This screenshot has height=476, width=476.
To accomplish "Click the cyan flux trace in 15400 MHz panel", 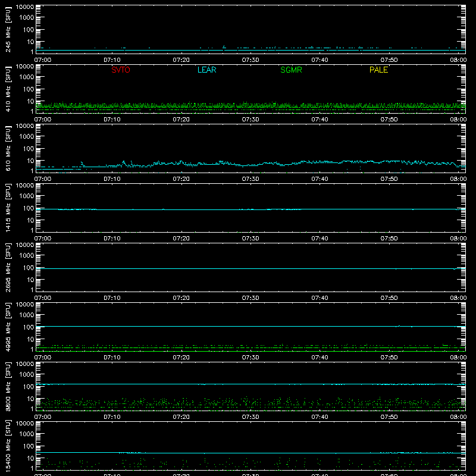I will 250,453.
